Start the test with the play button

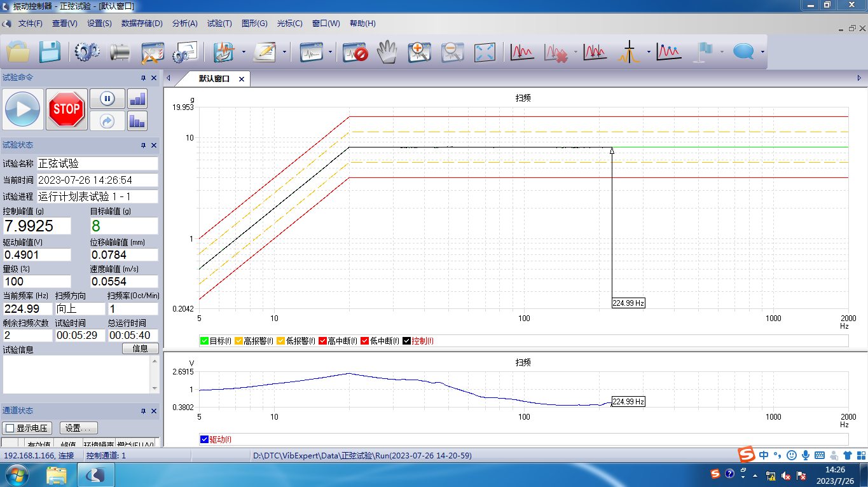tap(24, 109)
